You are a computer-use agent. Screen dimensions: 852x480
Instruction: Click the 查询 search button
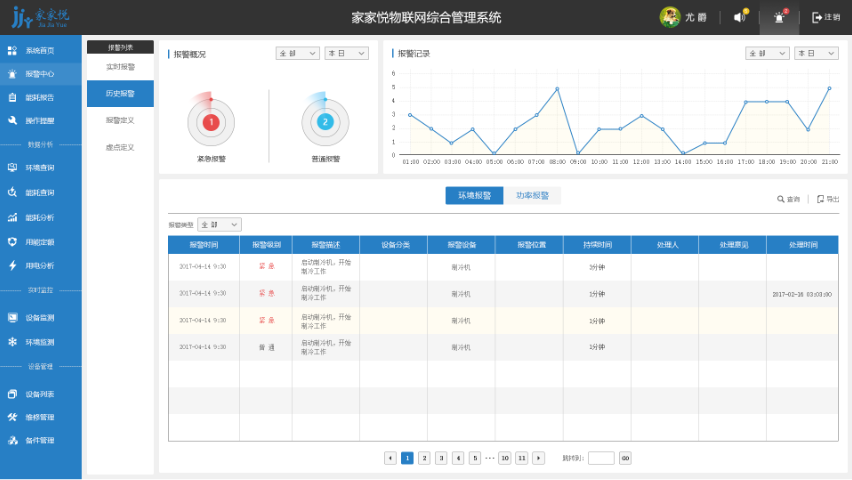(789, 199)
